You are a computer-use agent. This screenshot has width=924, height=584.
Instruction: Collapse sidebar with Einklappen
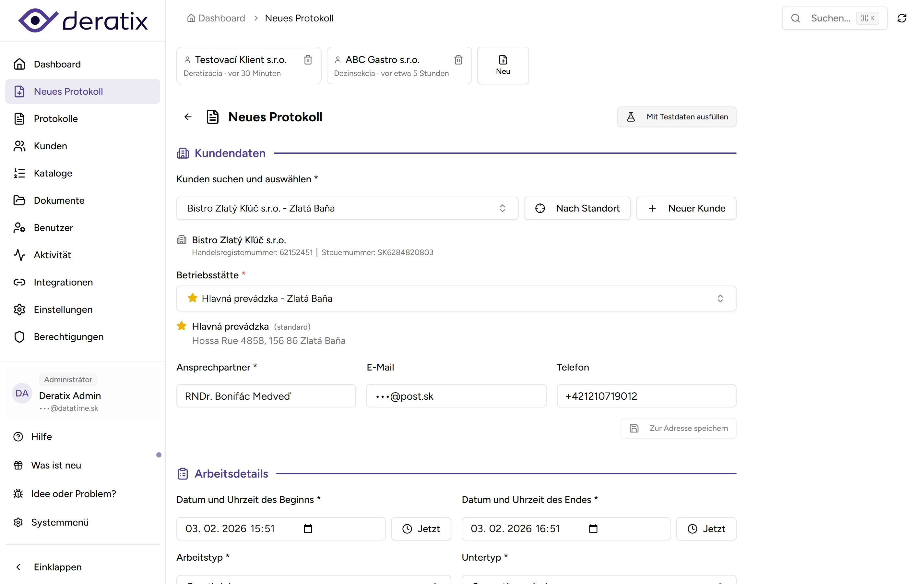(58, 567)
